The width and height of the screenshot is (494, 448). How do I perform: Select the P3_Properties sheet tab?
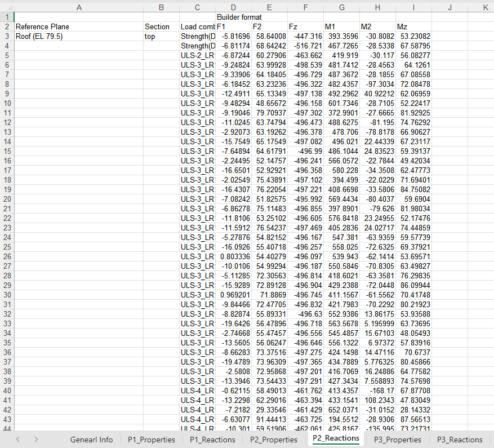[x=398, y=440]
